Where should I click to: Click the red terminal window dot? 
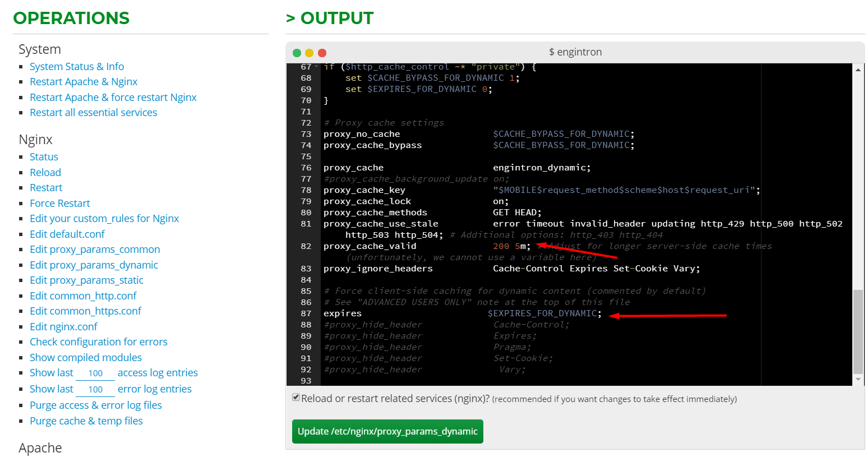pos(322,53)
